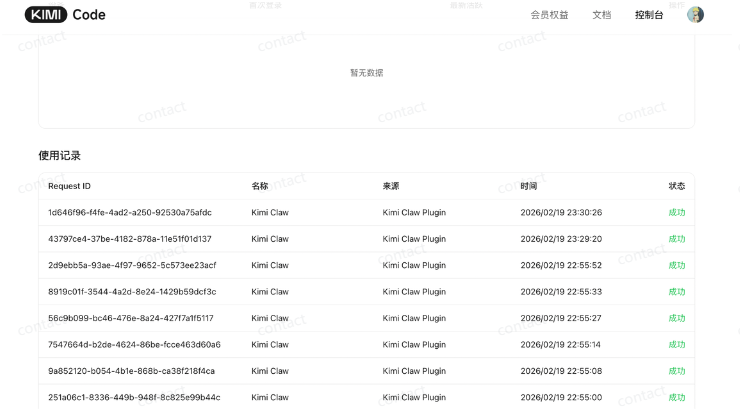Click the 状态 column header
This screenshot has height=414, width=740.
click(x=677, y=186)
